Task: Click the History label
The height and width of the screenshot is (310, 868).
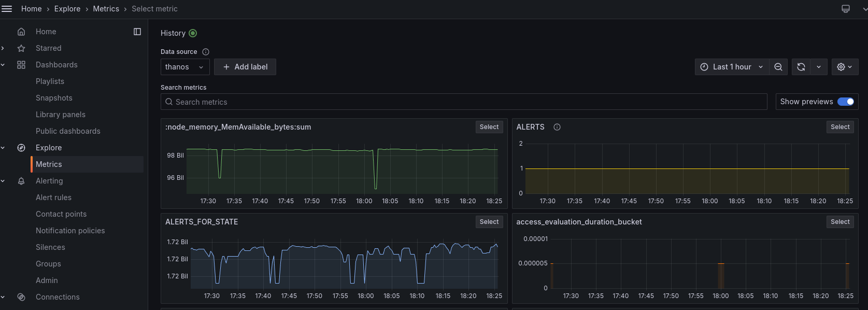Action: click(173, 33)
